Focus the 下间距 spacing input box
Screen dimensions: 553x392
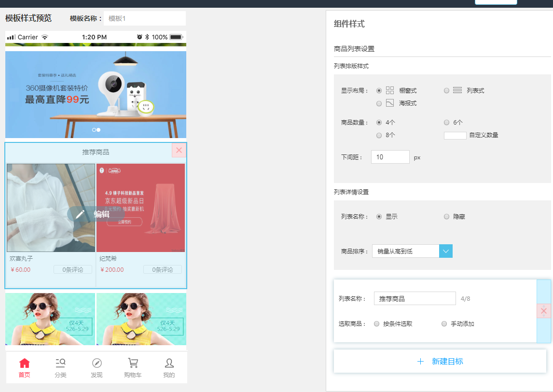[390, 157]
